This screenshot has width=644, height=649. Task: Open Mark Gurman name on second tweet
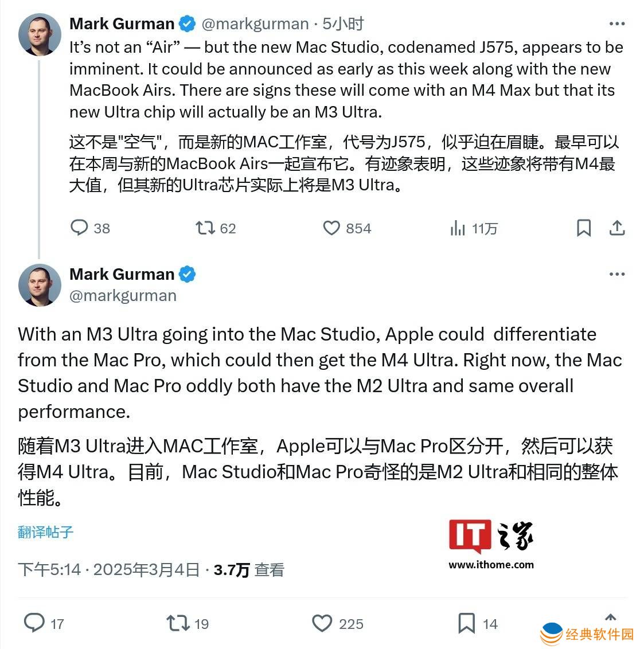click(x=122, y=274)
